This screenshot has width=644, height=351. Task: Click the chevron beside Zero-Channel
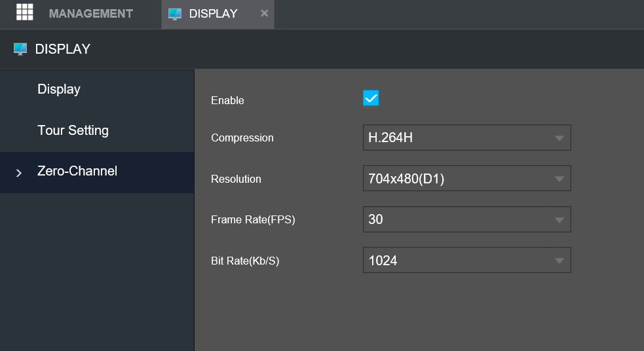point(19,173)
